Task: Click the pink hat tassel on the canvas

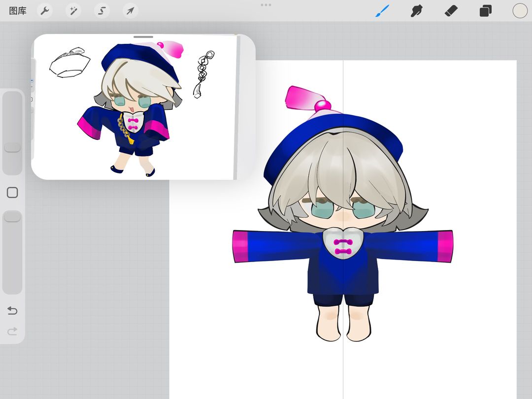Action: pos(304,99)
